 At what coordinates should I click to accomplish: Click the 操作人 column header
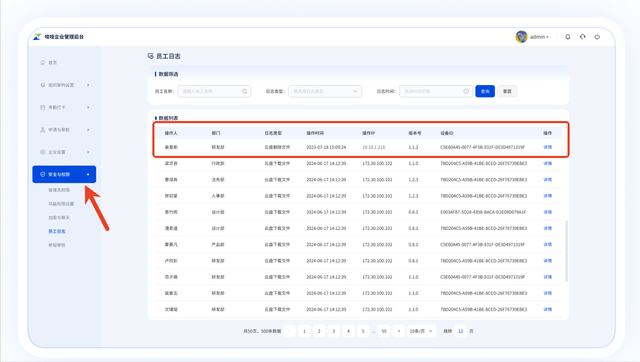171,133
